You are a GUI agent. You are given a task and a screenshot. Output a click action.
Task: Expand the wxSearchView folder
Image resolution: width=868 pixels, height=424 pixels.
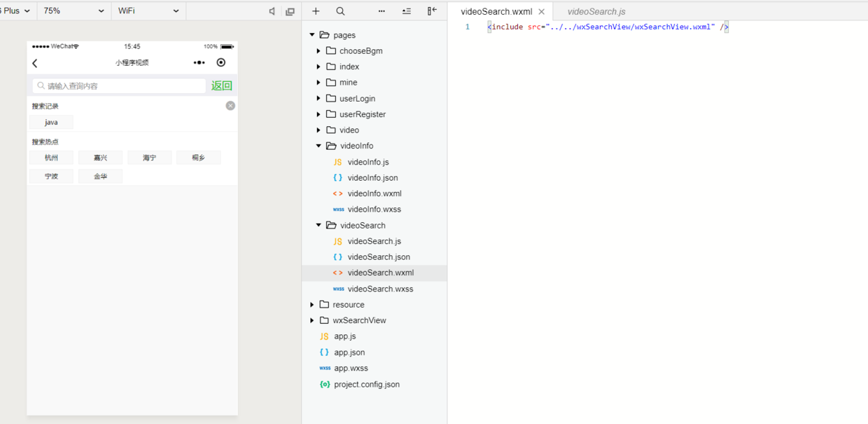pos(312,320)
